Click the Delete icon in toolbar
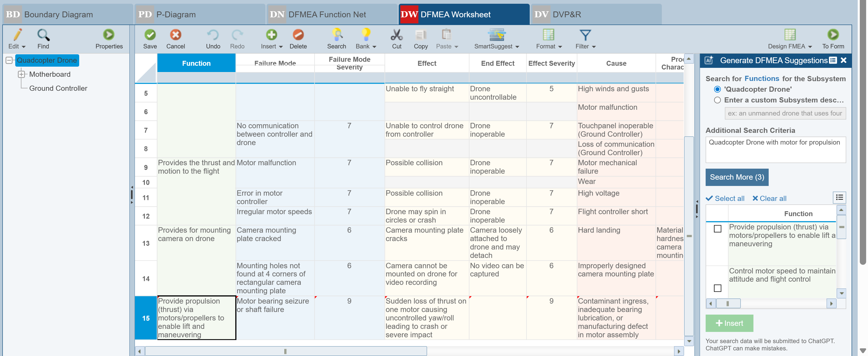The image size is (868, 356). [x=298, y=35]
